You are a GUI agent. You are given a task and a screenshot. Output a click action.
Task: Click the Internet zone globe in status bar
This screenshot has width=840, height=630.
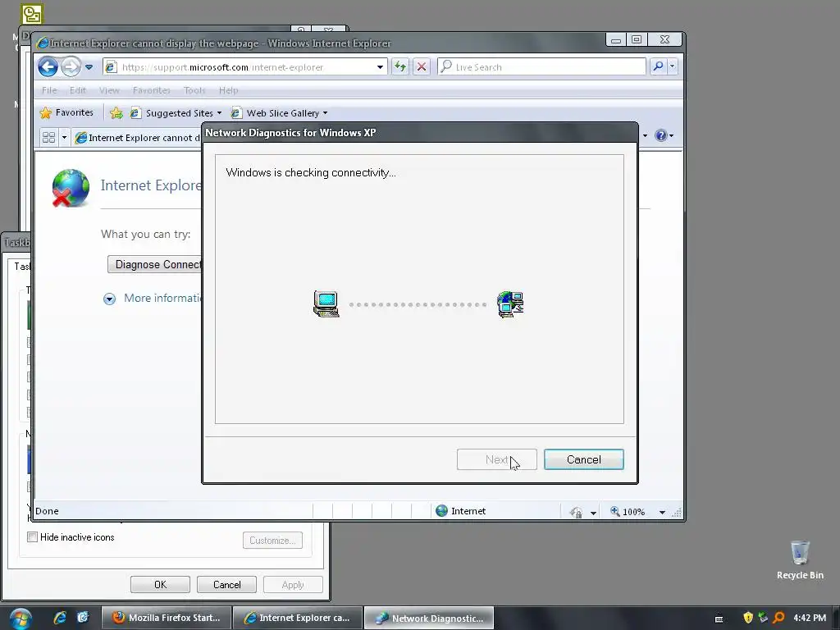coord(441,510)
